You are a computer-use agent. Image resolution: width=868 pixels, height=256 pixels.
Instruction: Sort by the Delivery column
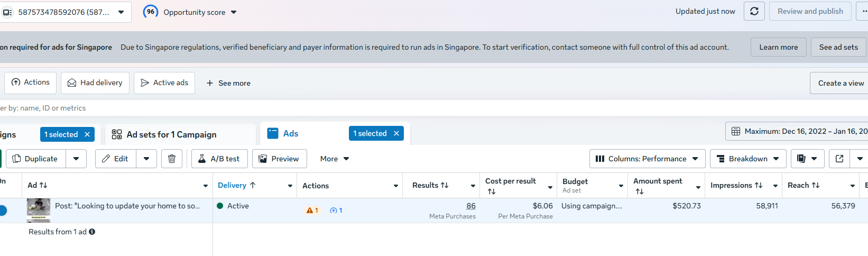[x=237, y=185]
